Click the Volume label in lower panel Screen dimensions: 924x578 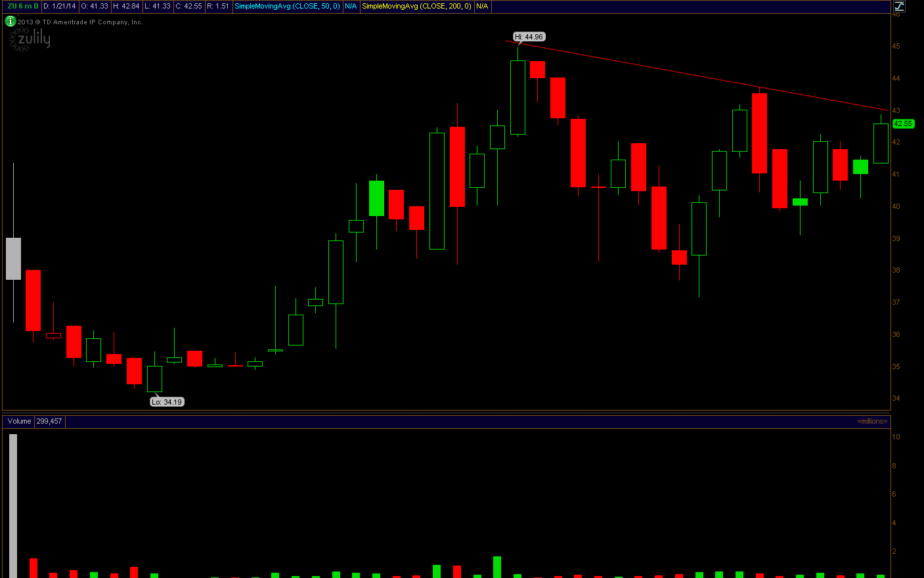(x=19, y=421)
